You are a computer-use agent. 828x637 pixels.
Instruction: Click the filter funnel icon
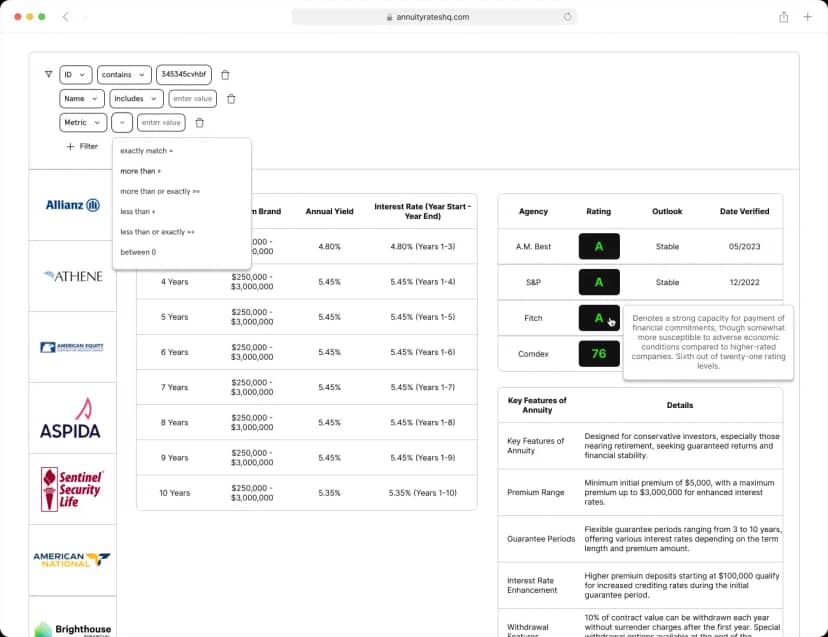[x=48, y=74]
